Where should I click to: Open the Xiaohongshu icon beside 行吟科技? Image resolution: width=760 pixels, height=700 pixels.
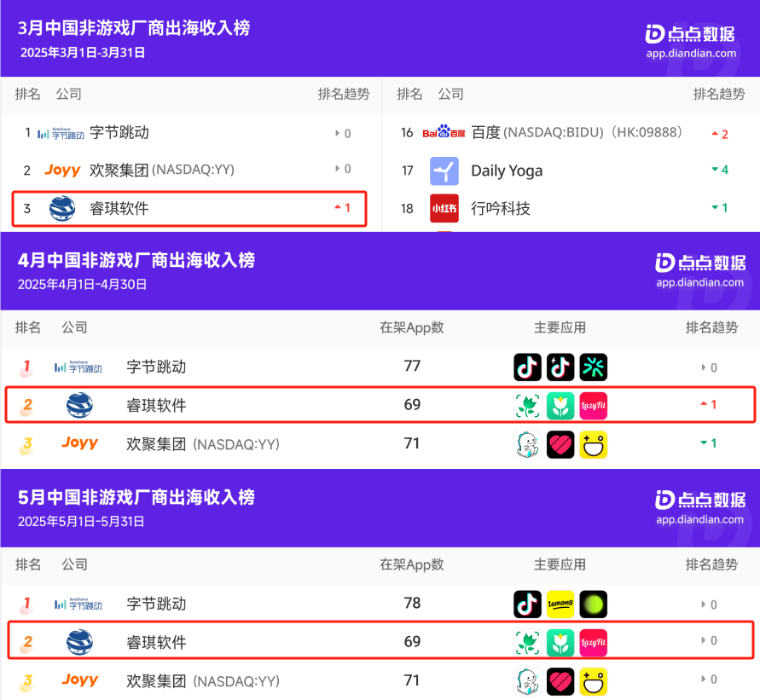coord(444,208)
